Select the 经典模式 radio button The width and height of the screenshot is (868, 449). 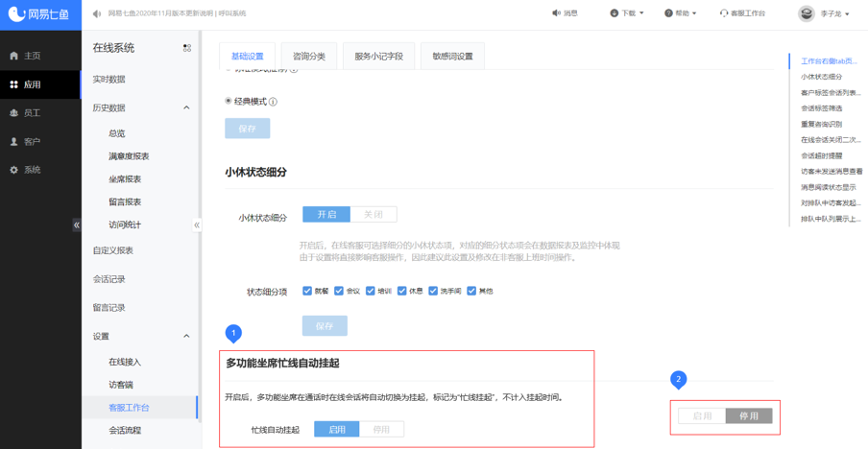[x=229, y=101]
